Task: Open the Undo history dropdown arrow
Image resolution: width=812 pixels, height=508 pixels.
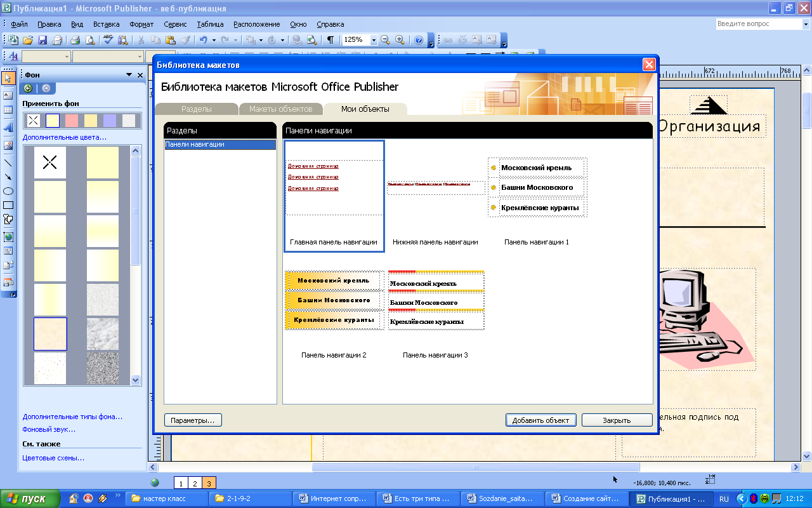Action: click(214, 39)
